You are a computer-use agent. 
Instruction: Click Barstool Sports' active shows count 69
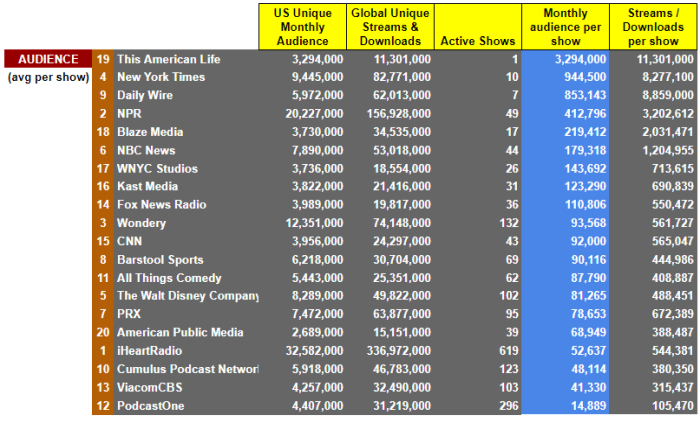(512, 259)
